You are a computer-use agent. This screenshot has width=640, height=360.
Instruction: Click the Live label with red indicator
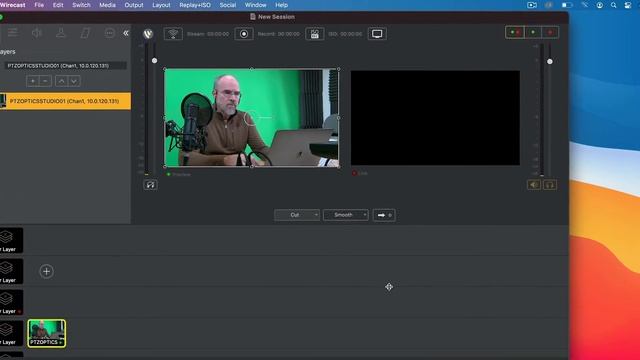tap(360, 173)
